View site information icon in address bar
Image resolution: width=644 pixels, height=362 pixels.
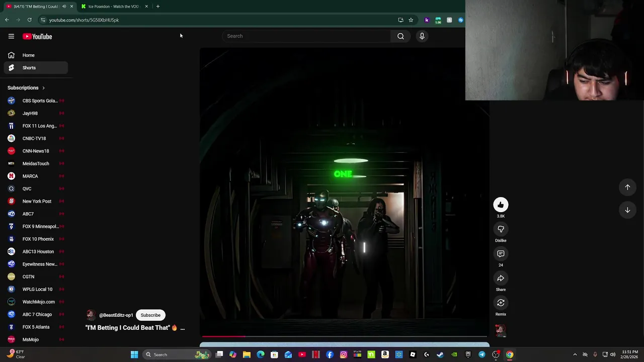(x=43, y=20)
